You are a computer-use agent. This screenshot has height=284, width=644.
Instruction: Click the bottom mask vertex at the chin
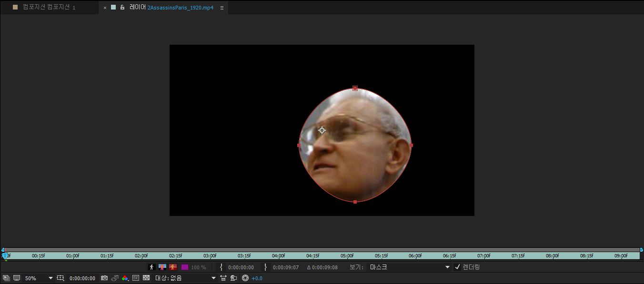[355, 202]
